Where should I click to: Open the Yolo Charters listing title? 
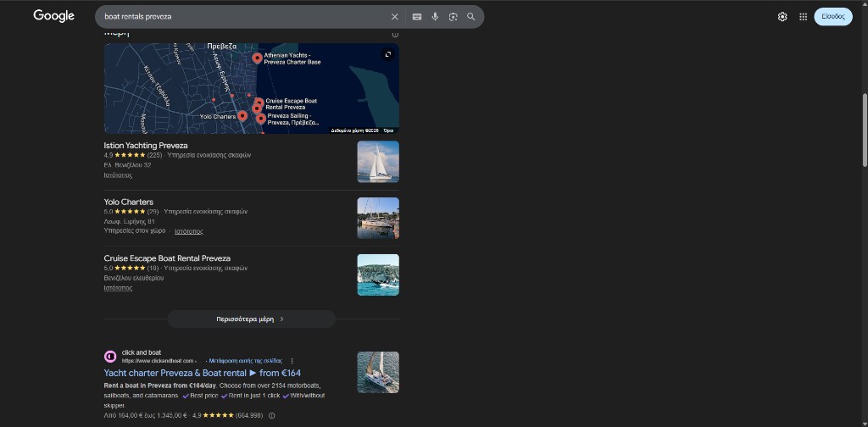[129, 202]
